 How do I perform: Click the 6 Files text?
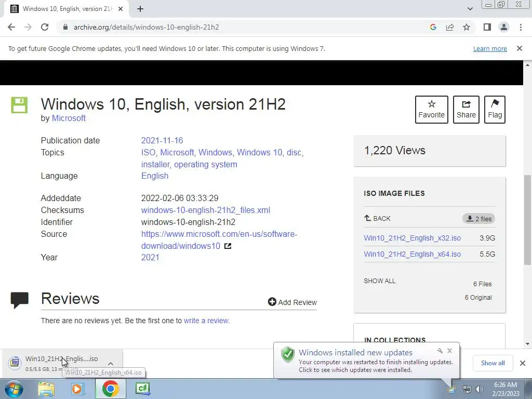point(482,284)
